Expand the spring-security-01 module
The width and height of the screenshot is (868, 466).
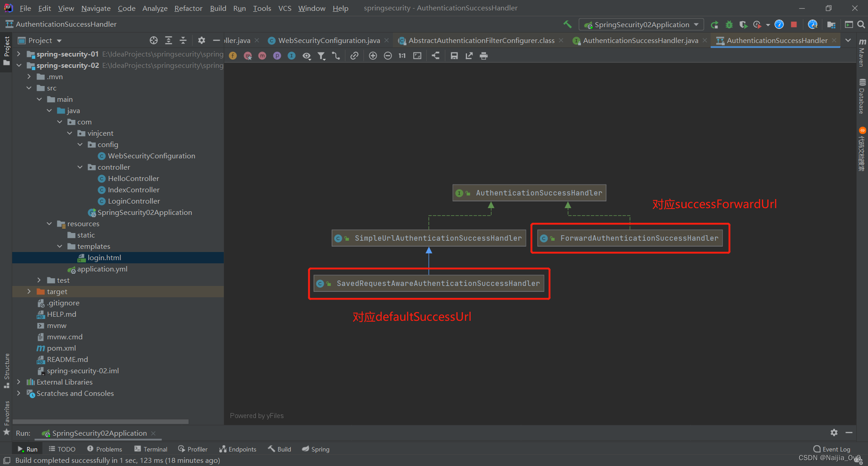tap(19, 54)
